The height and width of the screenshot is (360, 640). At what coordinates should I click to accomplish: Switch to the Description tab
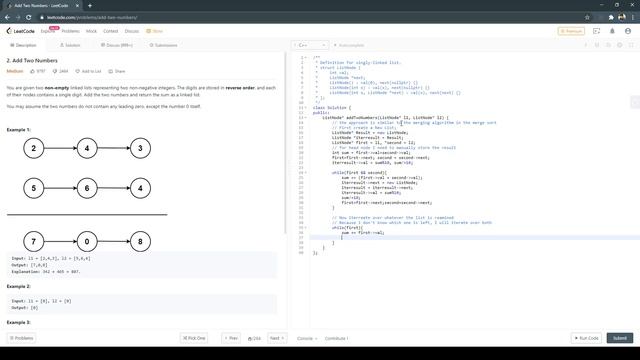coord(23,45)
